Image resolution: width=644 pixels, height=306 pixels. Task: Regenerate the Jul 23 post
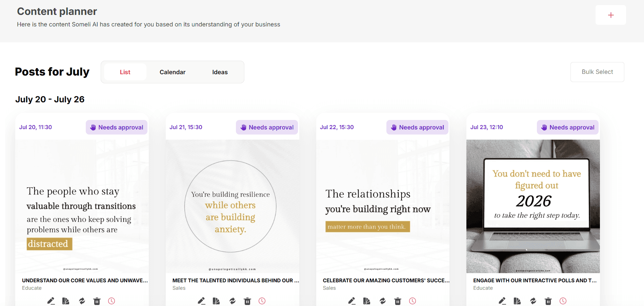[533, 301]
